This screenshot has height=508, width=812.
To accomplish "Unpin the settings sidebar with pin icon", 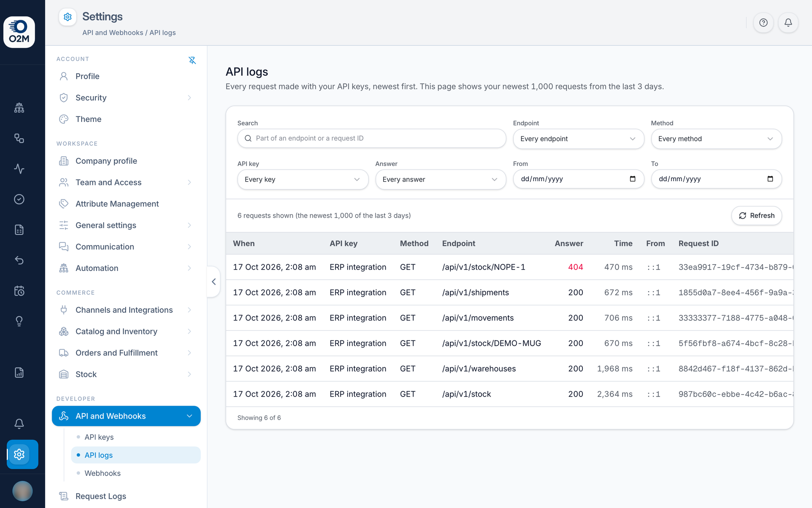I will 192,60.
